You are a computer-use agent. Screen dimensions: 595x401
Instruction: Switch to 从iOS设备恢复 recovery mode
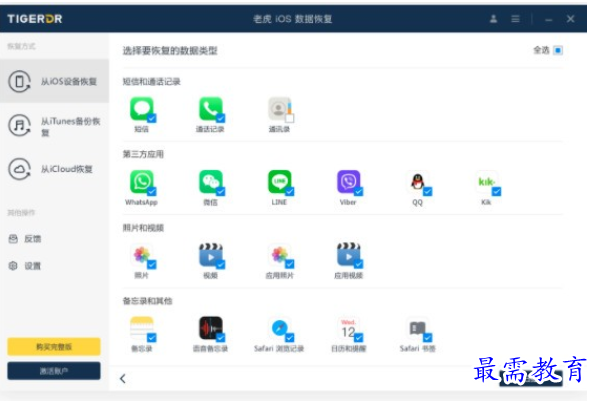[54, 81]
